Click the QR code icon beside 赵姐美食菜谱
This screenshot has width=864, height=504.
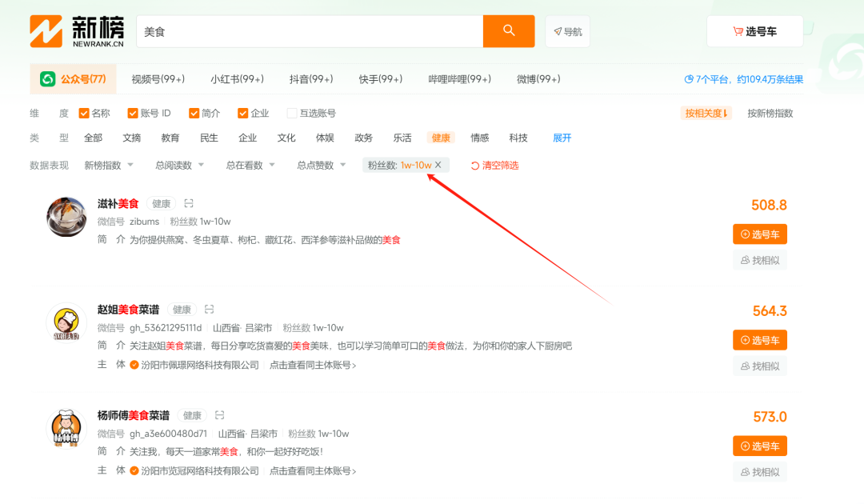coord(209,310)
